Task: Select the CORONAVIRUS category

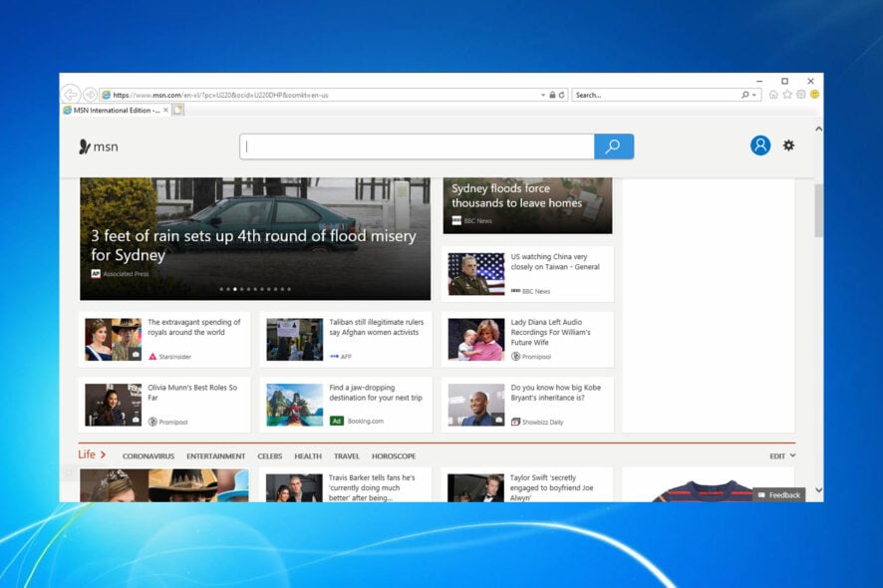Action: click(148, 456)
